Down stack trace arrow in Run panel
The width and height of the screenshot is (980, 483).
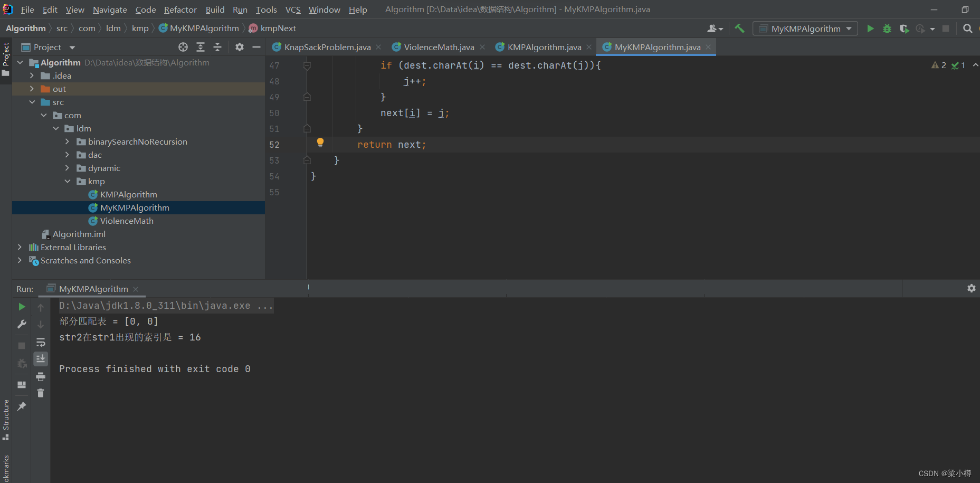pos(41,325)
